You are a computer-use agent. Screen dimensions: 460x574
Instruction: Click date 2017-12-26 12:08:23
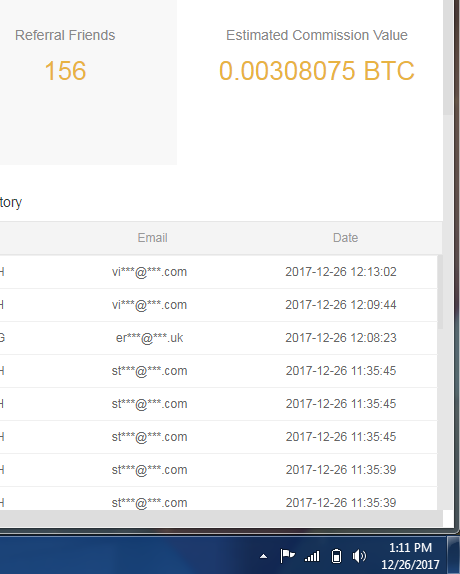(341, 338)
